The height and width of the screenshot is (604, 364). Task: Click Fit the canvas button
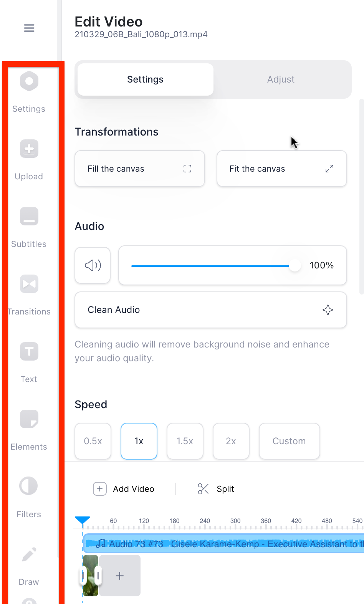282,169
